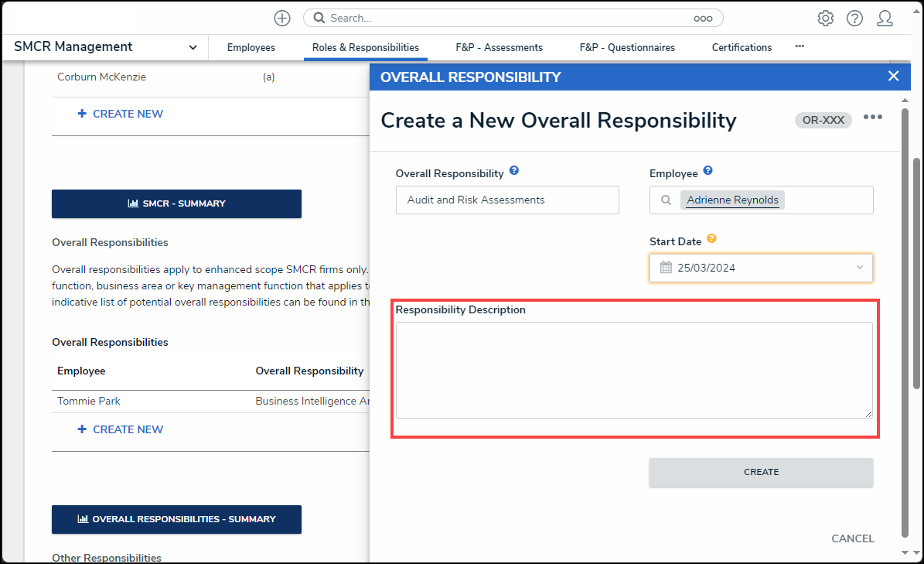The image size is (924, 564).
Task: Click the help tooltip beside Overall Responsibility
Action: [514, 171]
